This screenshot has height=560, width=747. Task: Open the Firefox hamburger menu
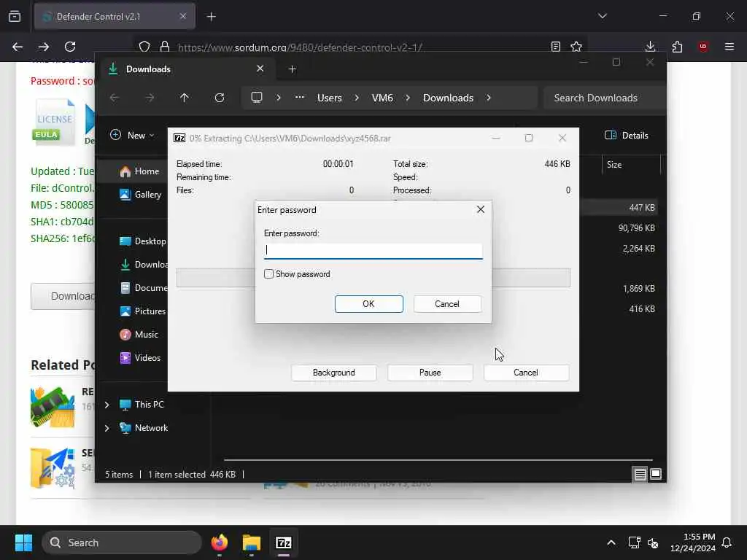click(729, 47)
